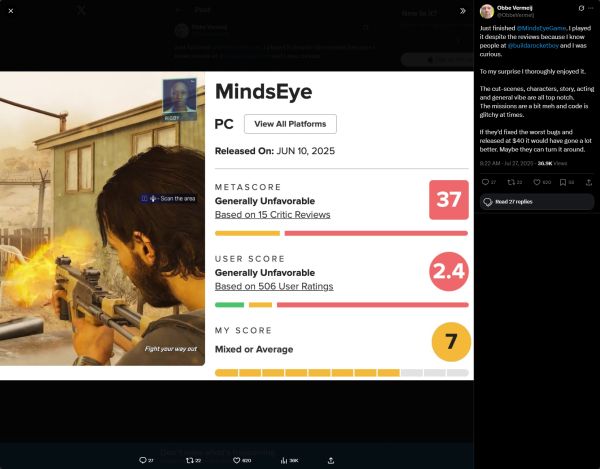Click the reply icon in the side panel
The image size is (600, 469).
click(485, 182)
